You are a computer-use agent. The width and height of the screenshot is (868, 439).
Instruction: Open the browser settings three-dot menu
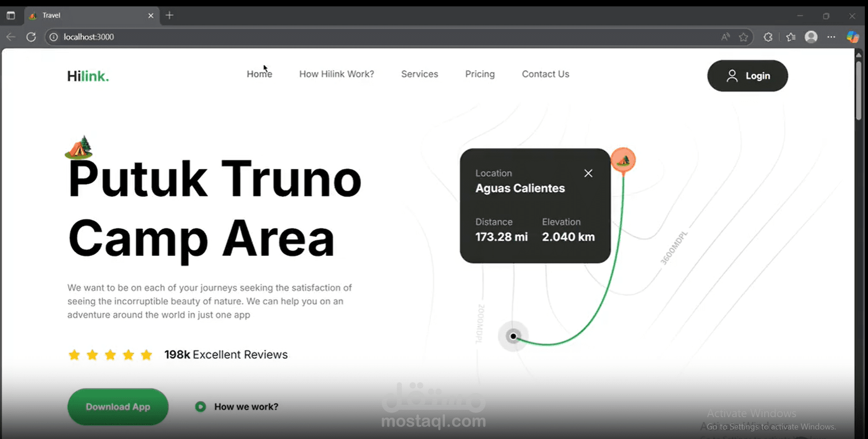[832, 37]
